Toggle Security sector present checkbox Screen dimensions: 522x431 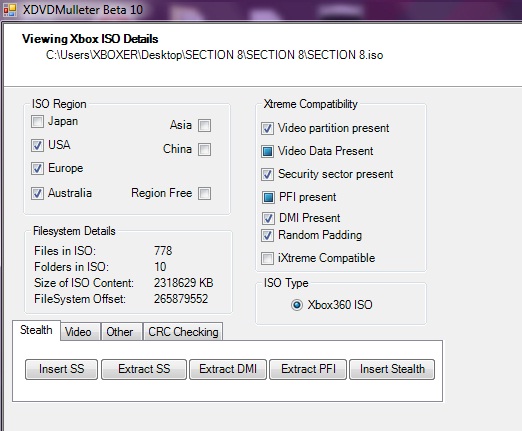[x=267, y=174]
